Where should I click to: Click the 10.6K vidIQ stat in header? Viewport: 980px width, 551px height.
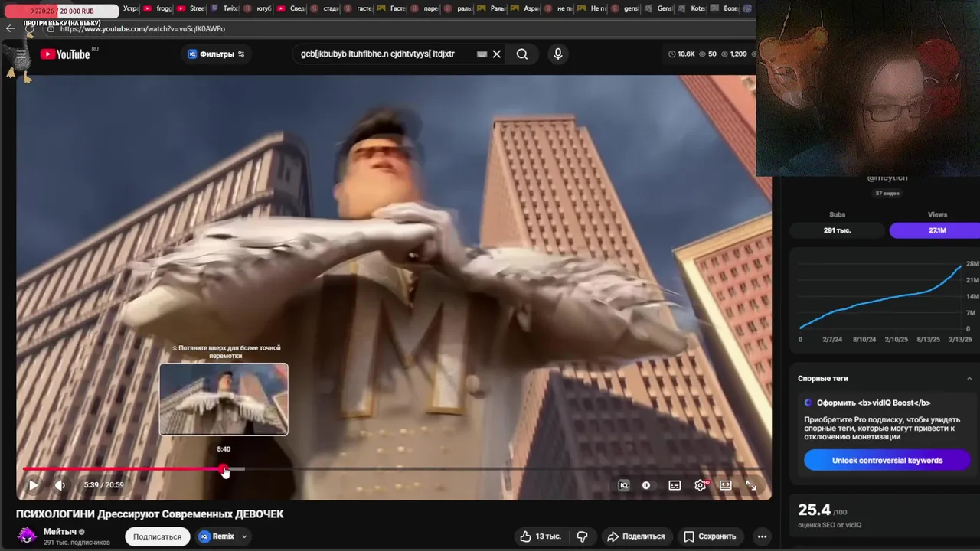(x=681, y=54)
